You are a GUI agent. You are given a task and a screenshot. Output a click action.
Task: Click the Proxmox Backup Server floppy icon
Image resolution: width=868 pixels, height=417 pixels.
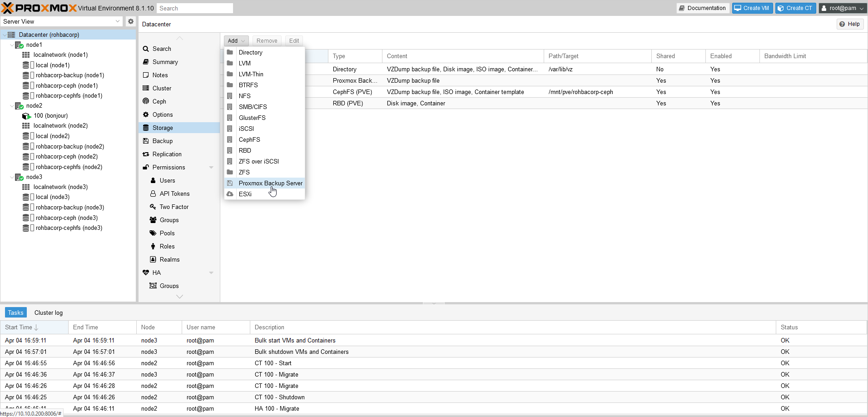[230, 183]
